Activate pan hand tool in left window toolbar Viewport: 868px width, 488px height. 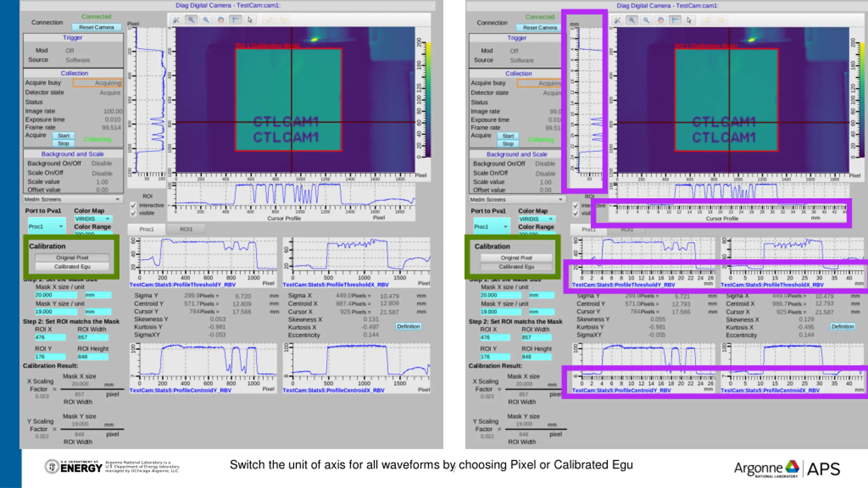point(221,20)
